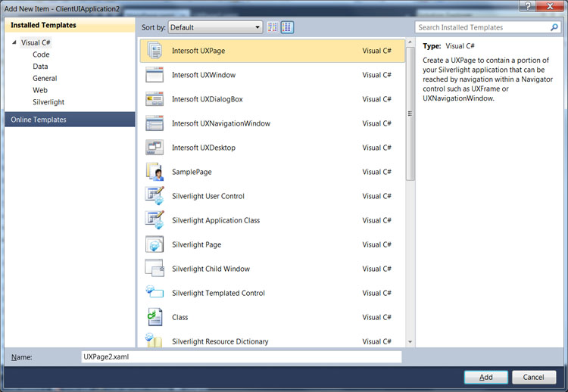Click the 'Intersoft UXWindow' label
Screen dimensions: 568x392
tap(204, 75)
